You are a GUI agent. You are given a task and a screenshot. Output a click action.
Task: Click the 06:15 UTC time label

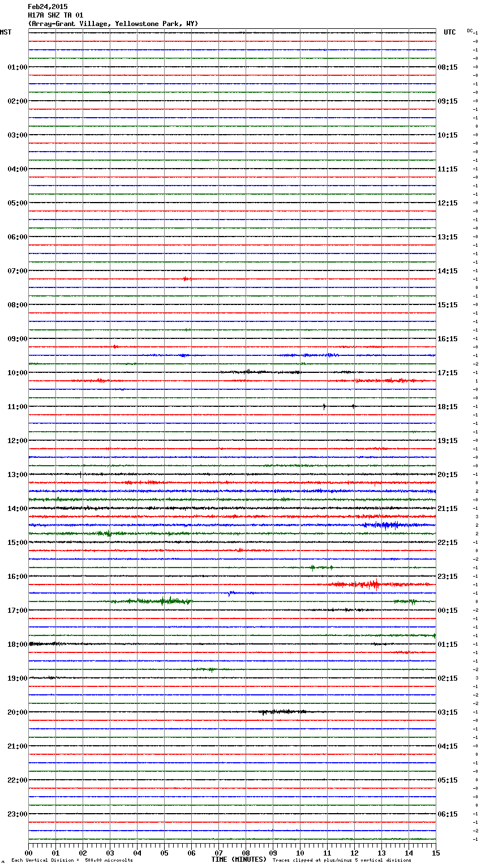tap(448, 814)
